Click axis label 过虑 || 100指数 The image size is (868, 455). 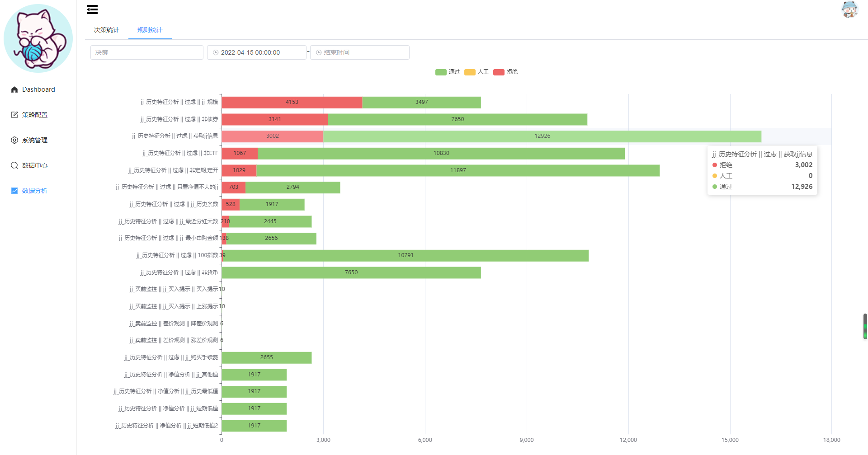(177, 255)
